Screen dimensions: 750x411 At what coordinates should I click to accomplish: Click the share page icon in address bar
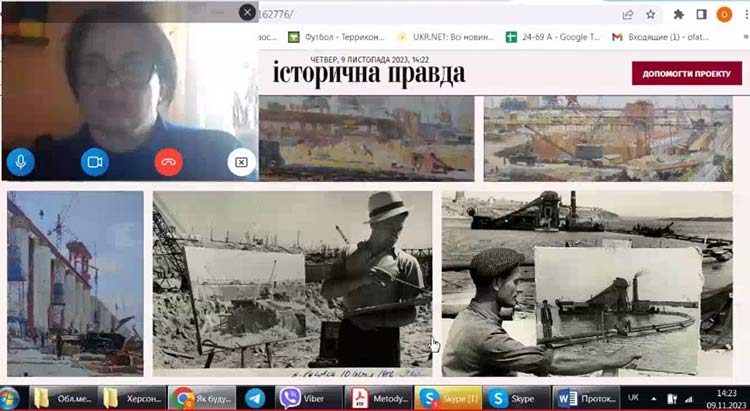[x=627, y=14]
